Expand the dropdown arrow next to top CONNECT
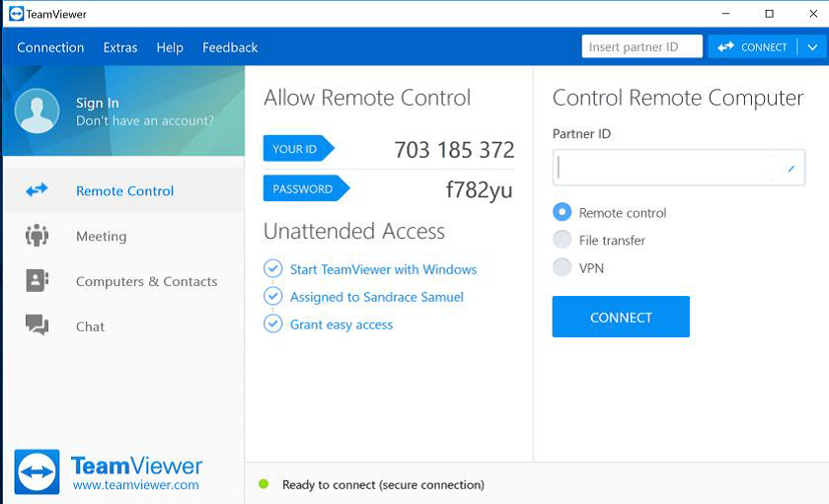829x504 pixels. click(812, 47)
